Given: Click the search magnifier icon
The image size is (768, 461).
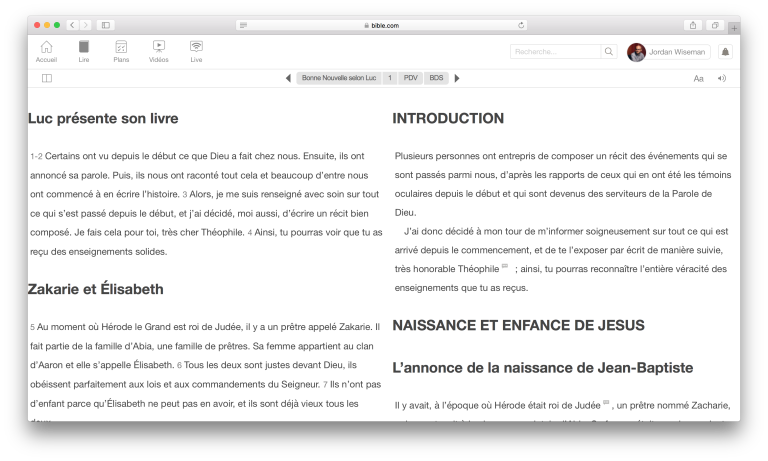Looking at the screenshot, I should pos(609,51).
